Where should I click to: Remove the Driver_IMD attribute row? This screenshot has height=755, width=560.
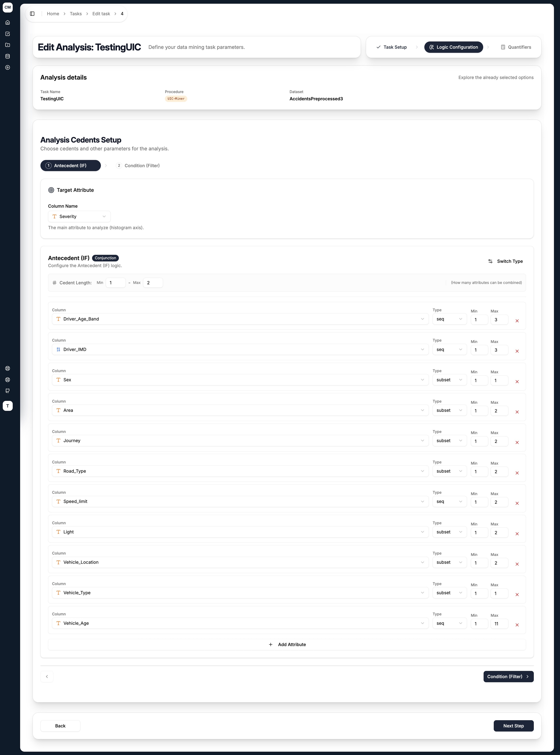coord(517,351)
